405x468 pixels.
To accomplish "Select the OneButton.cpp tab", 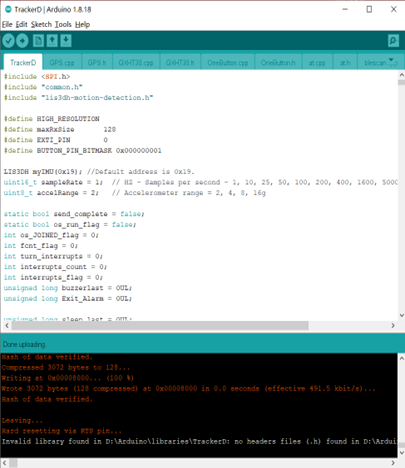I will point(228,63).
